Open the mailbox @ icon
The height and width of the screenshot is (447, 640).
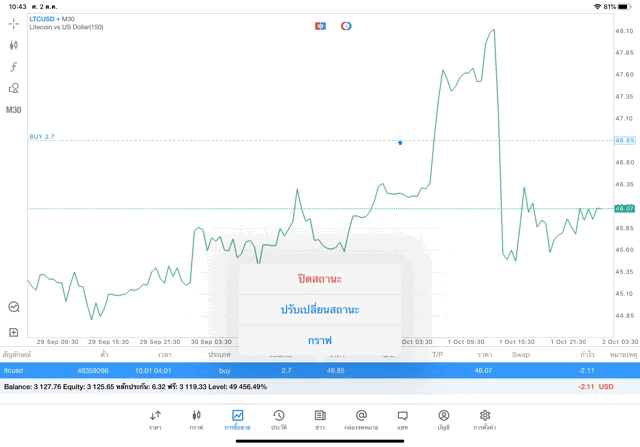tap(361, 418)
